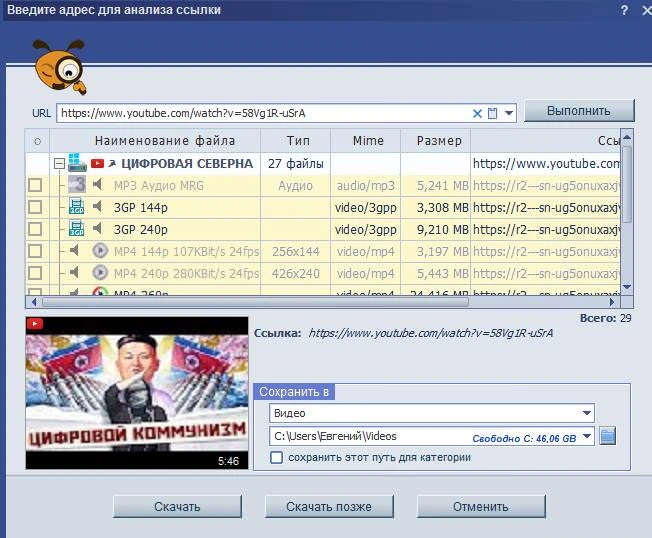Click the 3GP 144p file type icon
This screenshot has height=538, width=652.
[x=77, y=206]
